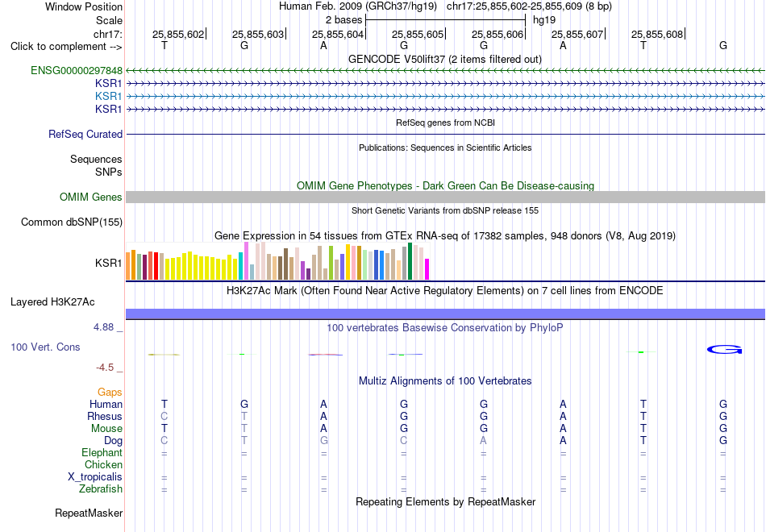Open the Common dbSNP(155) track label
Image resolution: width=766 pixels, height=532 pixels.
click(72, 222)
